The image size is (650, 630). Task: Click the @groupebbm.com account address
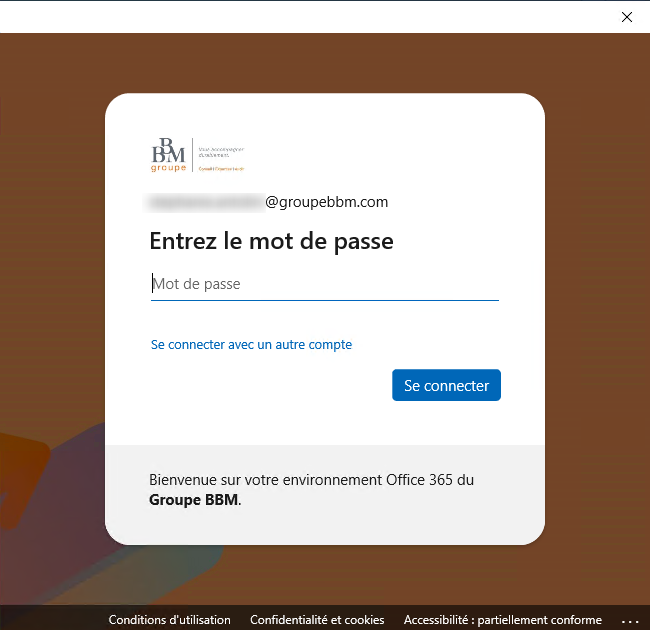click(x=326, y=202)
